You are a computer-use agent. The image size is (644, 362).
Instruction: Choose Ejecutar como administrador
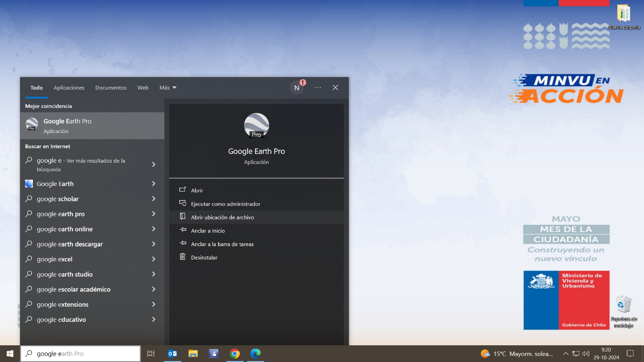(257, 204)
